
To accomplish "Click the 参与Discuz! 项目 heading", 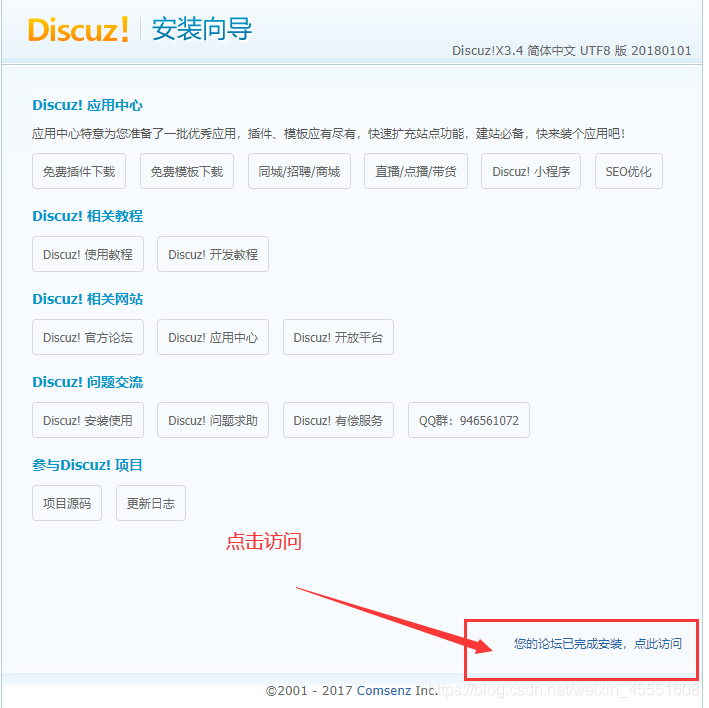I will point(87,465).
